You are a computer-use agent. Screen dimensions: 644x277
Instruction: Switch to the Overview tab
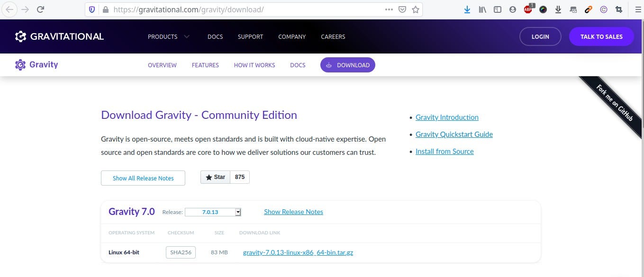point(162,65)
